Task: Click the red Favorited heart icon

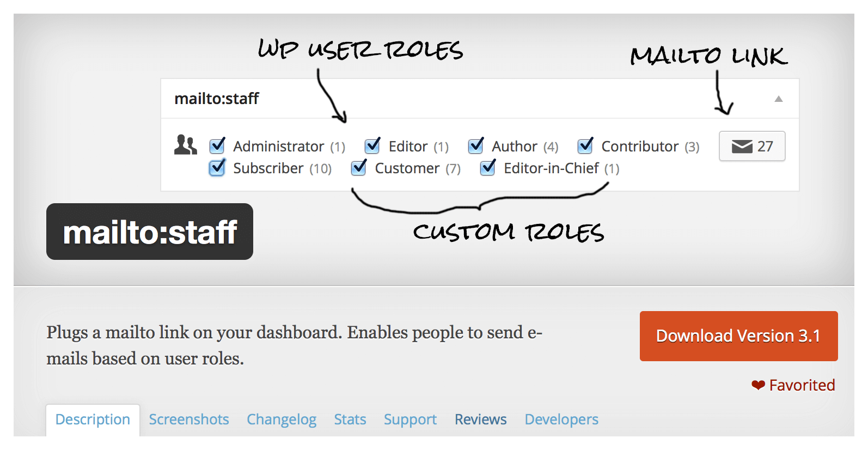Action: [x=758, y=385]
